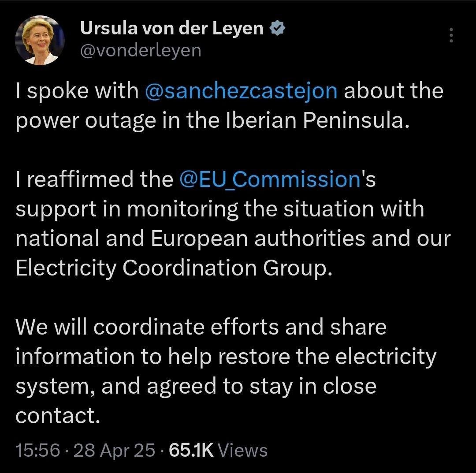Open Ursula von der Leyen's profile picture
Viewport: 476px width, 473px height.
40,40
